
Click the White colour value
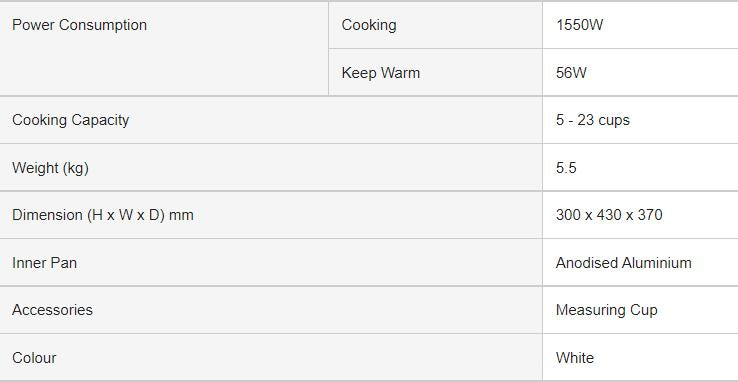point(575,358)
